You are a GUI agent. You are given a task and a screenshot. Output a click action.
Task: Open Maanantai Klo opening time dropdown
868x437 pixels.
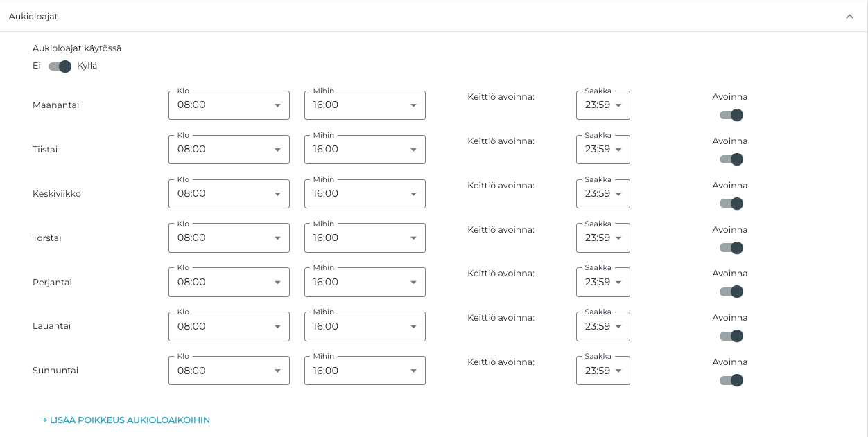(x=229, y=105)
